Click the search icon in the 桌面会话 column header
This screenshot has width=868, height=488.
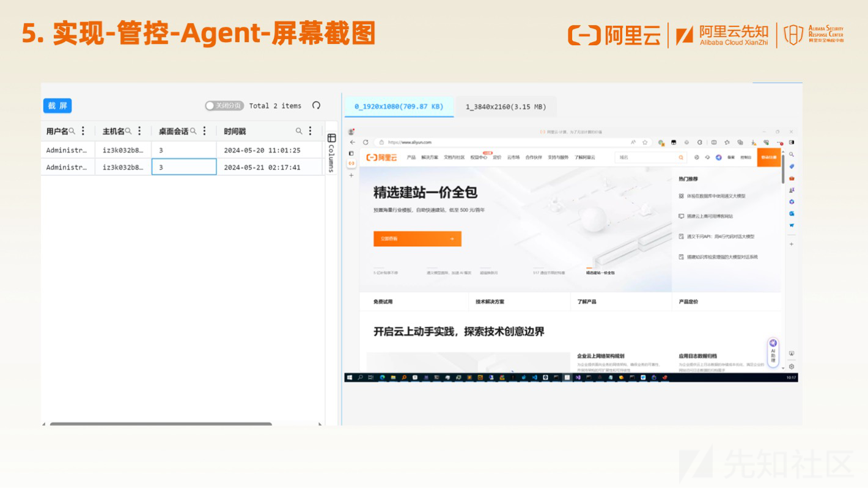193,131
